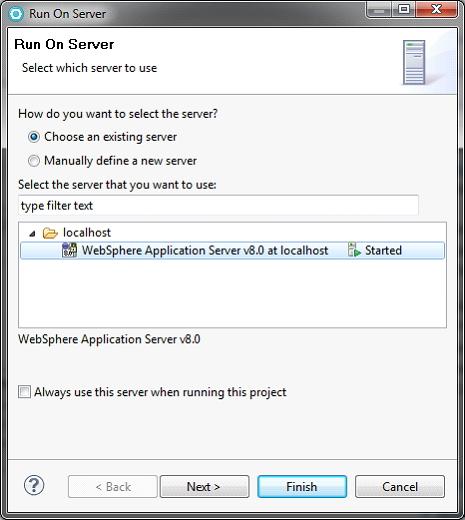
Task: Click the WebSphere server icon in list
Action: [x=69, y=250]
